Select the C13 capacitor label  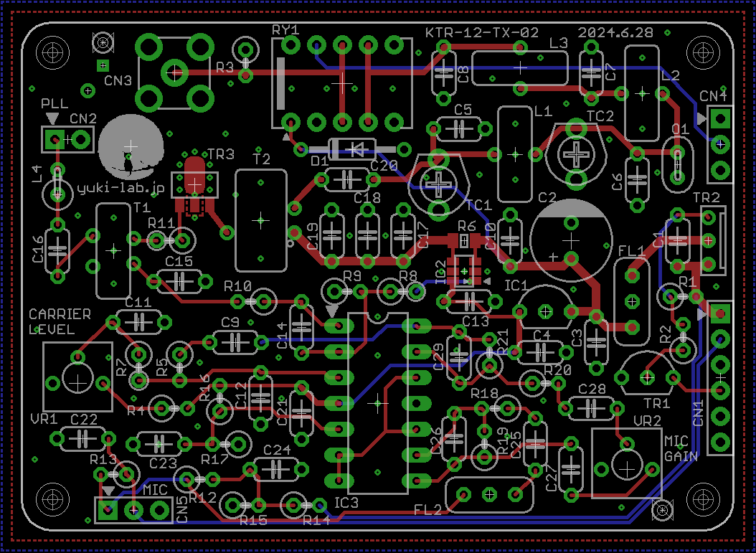[x=476, y=321]
